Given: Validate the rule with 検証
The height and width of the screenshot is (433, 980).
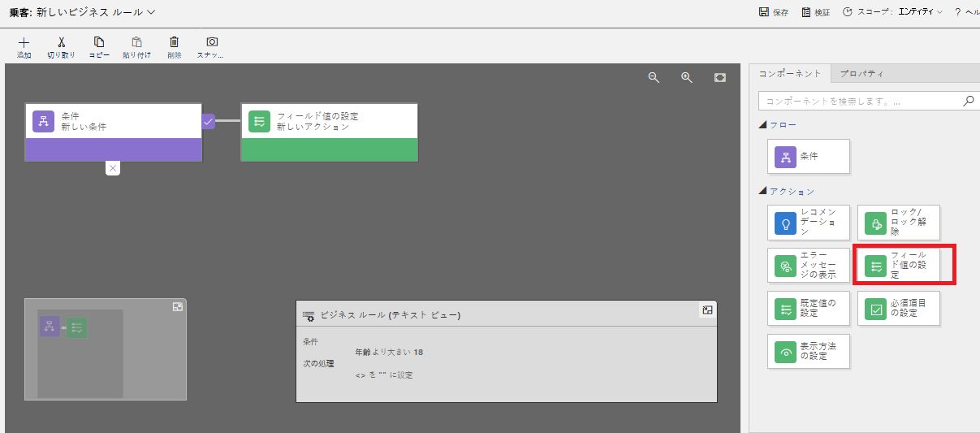Looking at the screenshot, I should click(816, 12).
